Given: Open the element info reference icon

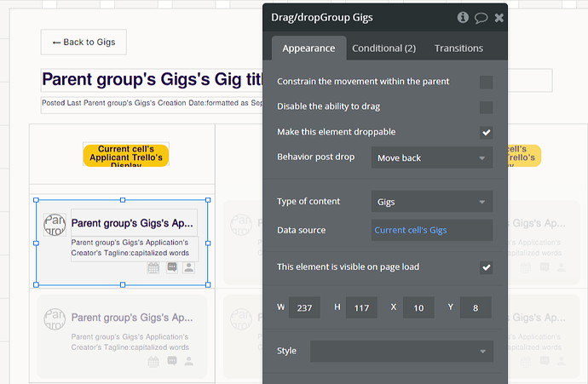Looking at the screenshot, I should [463, 17].
